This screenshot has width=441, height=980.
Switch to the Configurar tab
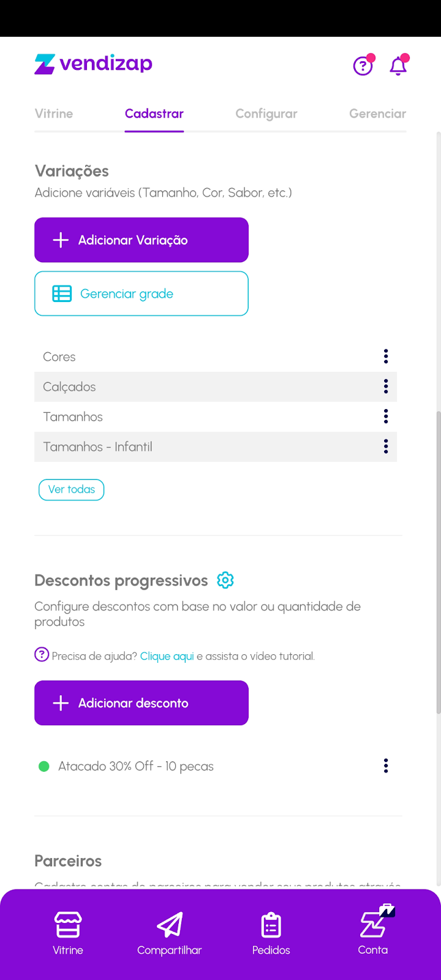[x=266, y=113]
